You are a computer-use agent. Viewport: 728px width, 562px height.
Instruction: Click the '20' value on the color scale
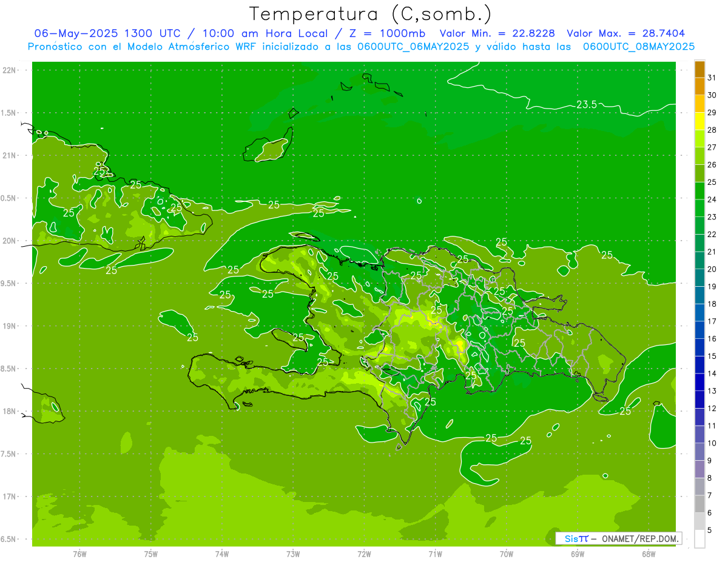click(712, 269)
